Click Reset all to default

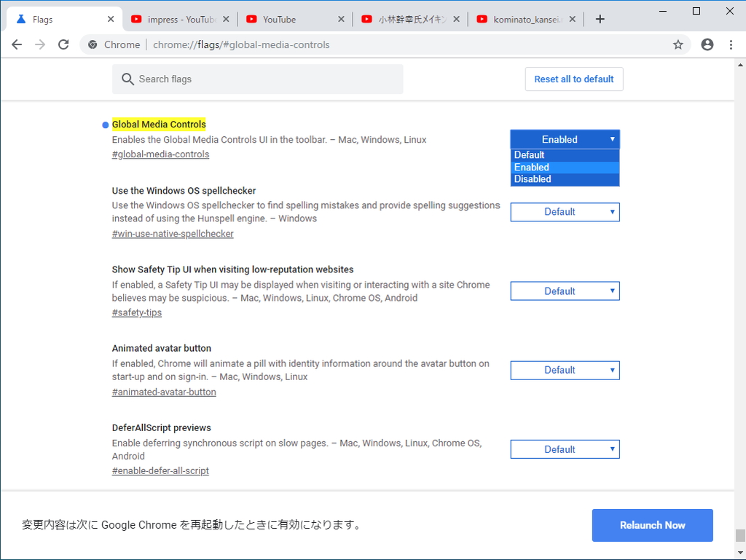coord(573,79)
